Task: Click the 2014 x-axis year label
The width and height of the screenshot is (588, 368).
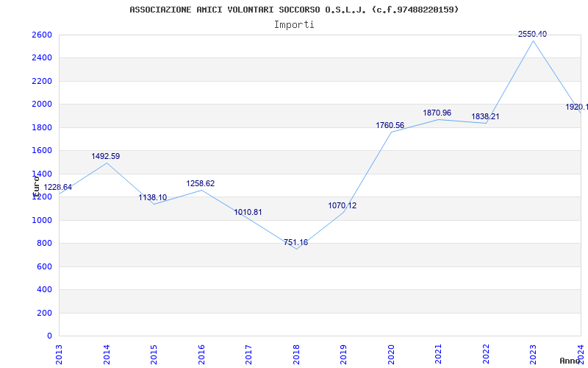Action: tap(107, 354)
